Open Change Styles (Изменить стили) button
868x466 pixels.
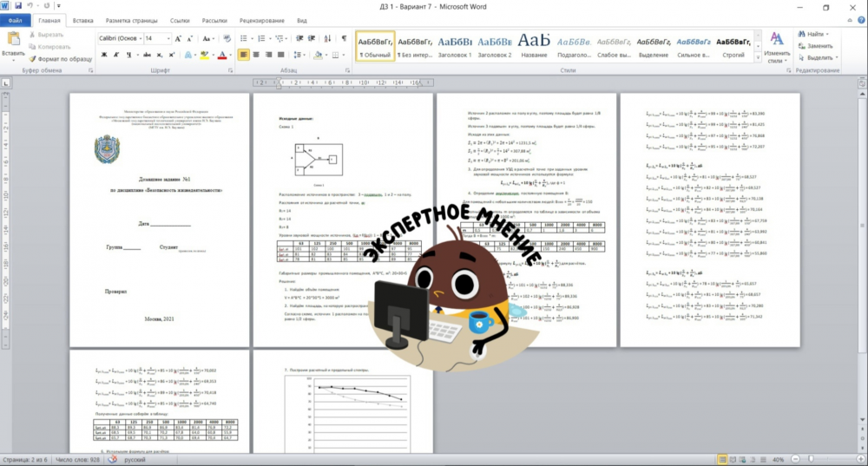pyautogui.click(x=777, y=49)
